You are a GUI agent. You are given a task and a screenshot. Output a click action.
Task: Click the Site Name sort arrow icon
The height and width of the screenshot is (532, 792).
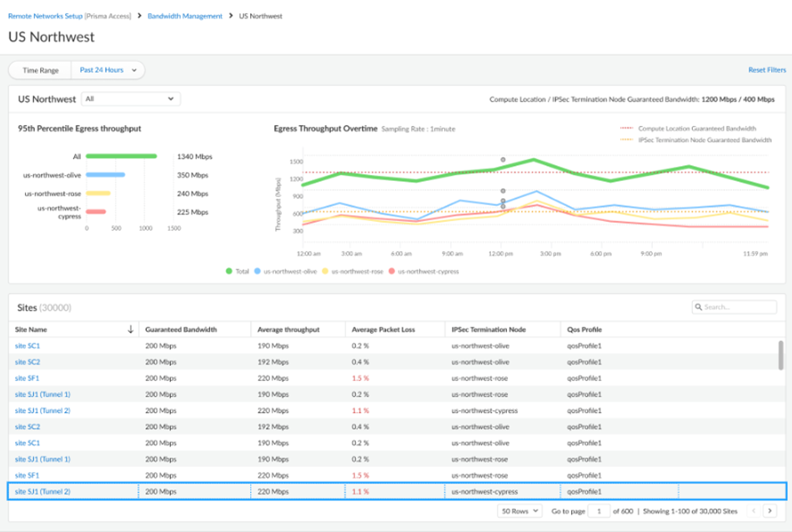pyautogui.click(x=130, y=329)
